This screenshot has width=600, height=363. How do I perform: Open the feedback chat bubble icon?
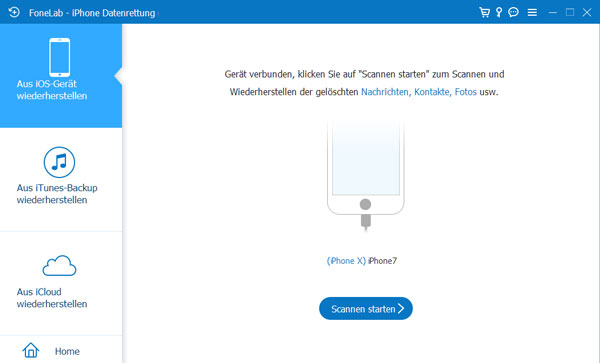(514, 12)
